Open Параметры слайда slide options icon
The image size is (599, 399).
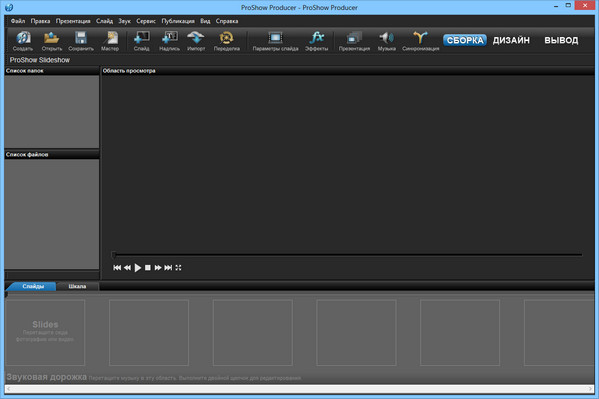275,41
